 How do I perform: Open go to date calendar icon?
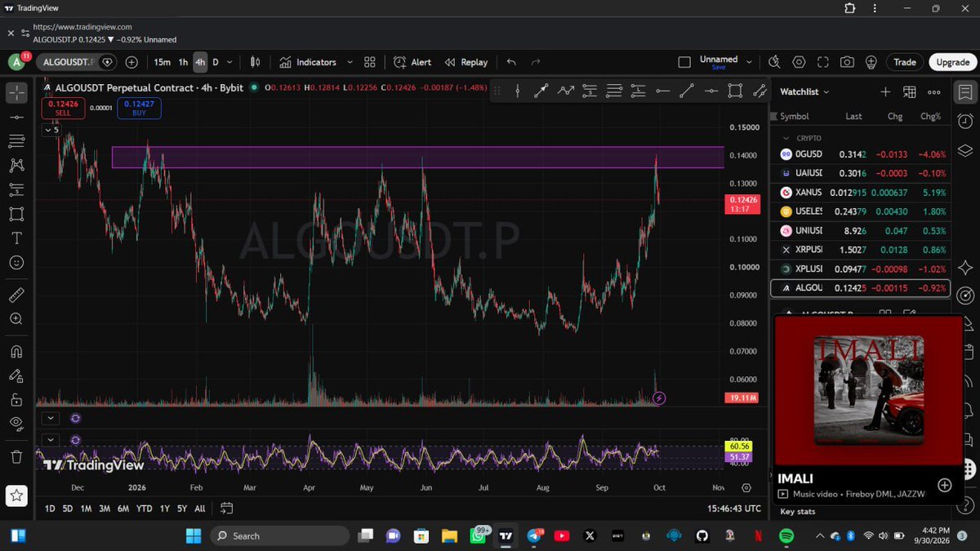click(x=227, y=508)
